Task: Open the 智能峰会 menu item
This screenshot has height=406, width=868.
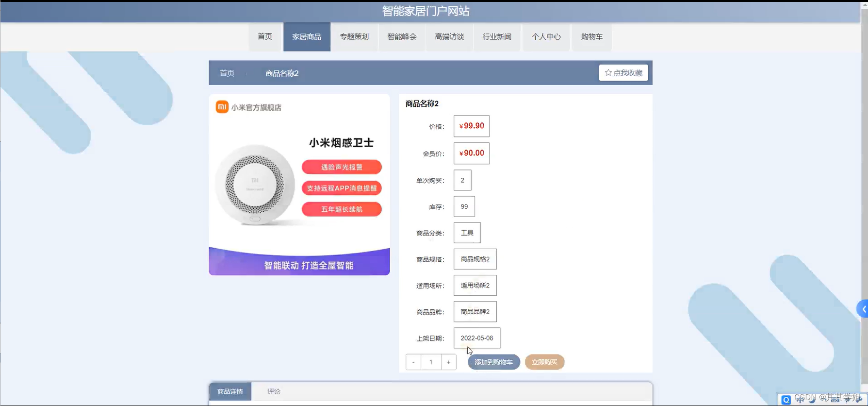Action: point(402,37)
